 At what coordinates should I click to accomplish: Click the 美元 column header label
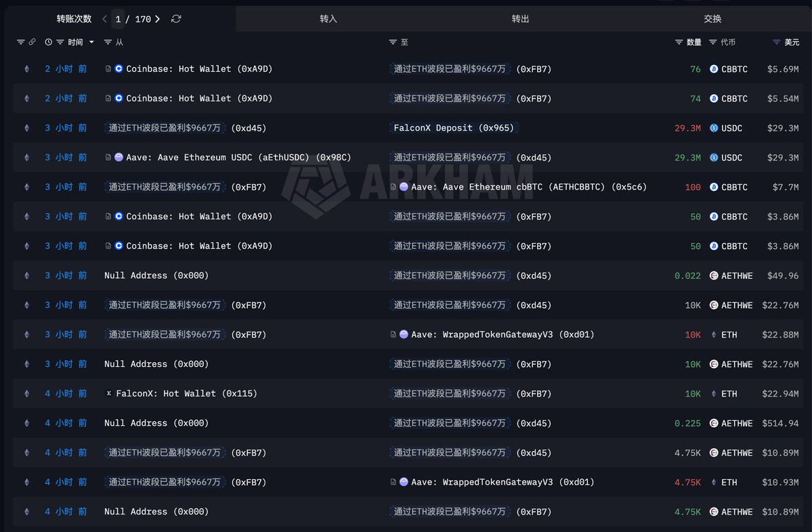792,42
